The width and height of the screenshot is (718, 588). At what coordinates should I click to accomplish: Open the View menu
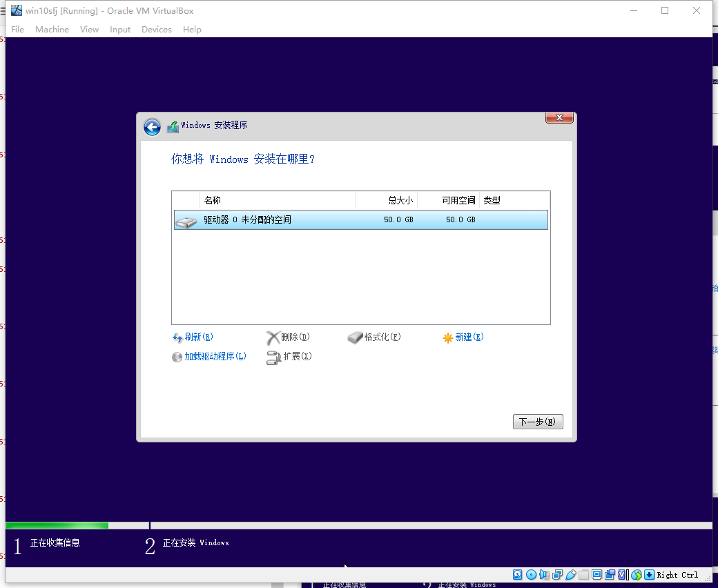(x=89, y=29)
